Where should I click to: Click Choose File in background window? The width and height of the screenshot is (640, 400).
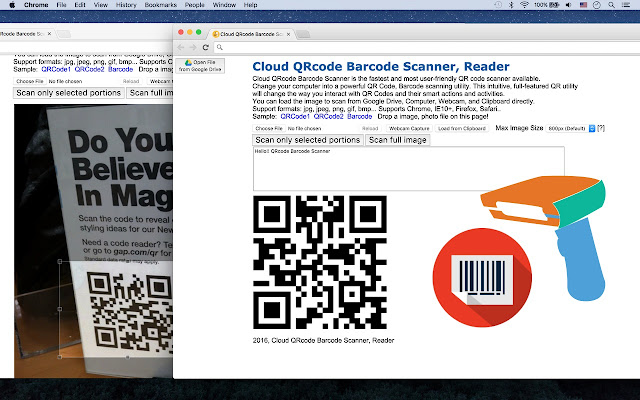click(x=29, y=81)
